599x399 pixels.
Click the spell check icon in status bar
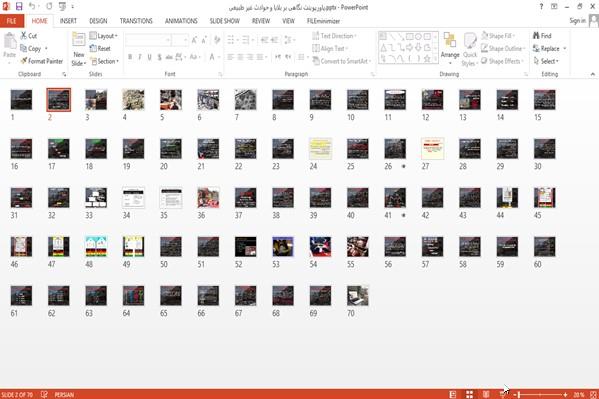point(44,394)
